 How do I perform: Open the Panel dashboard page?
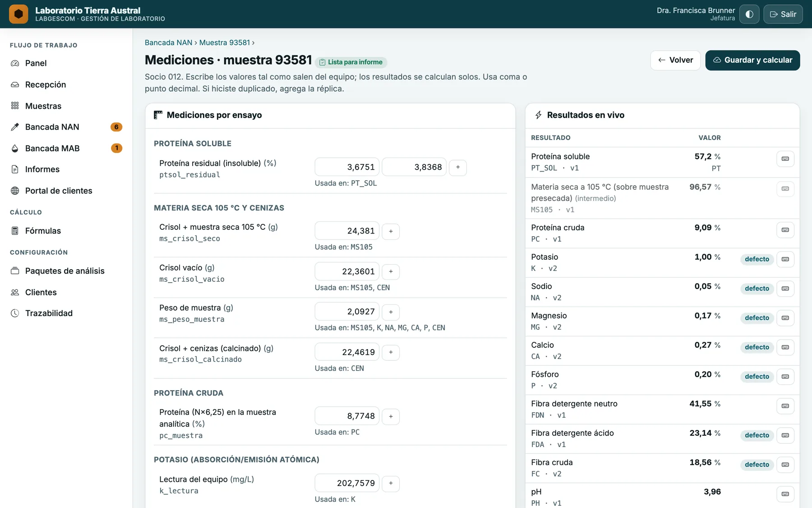(66, 63)
